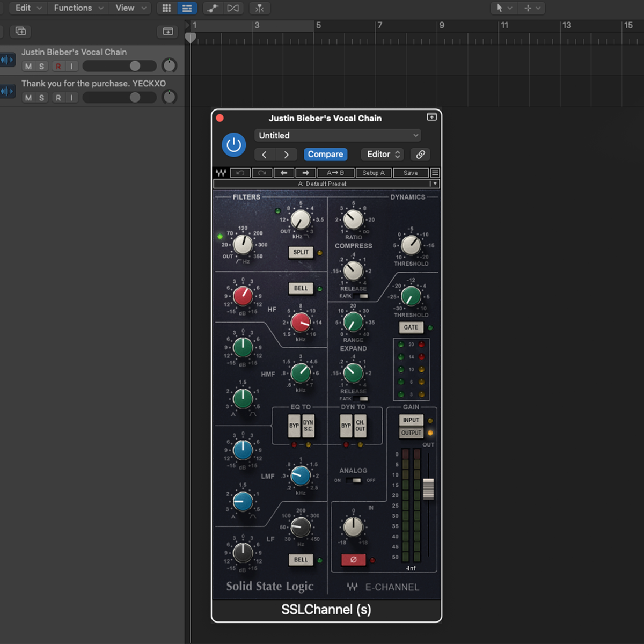644x644 pixels.
Task: Click bar 5 on the timeline ruler
Action: click(x=318, y=25)
